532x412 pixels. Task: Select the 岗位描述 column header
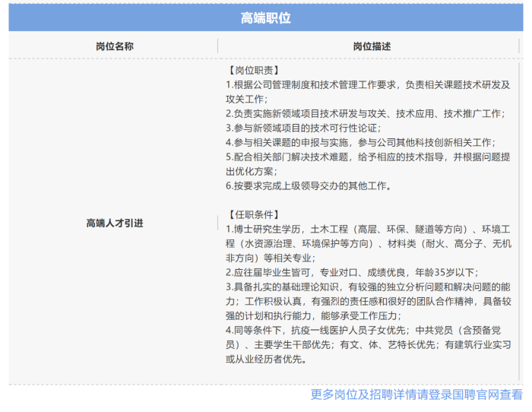372,46
